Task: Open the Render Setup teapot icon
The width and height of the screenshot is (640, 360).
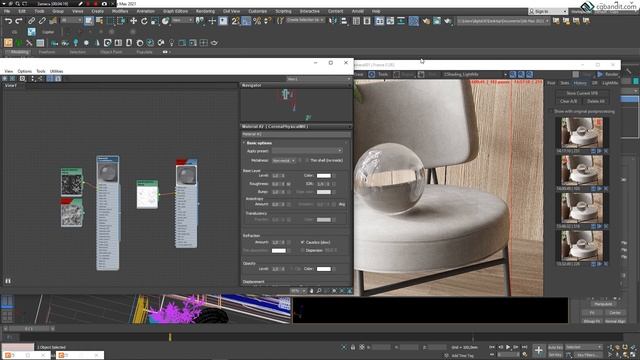Action: tap(426, 20)
